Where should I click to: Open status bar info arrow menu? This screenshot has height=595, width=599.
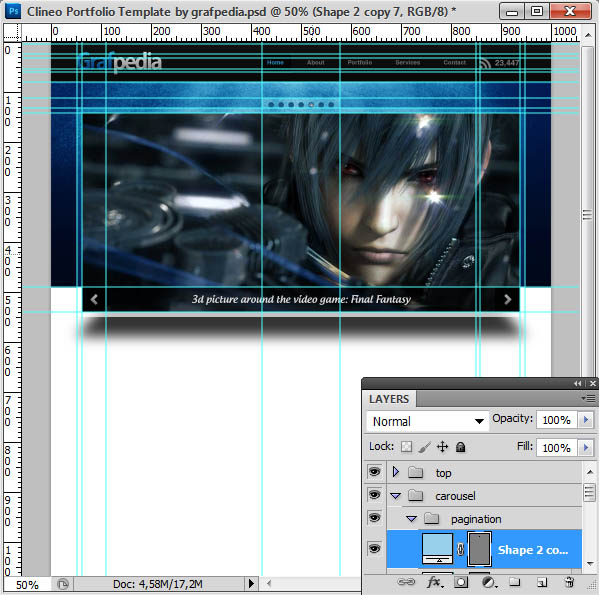[251, 584]
